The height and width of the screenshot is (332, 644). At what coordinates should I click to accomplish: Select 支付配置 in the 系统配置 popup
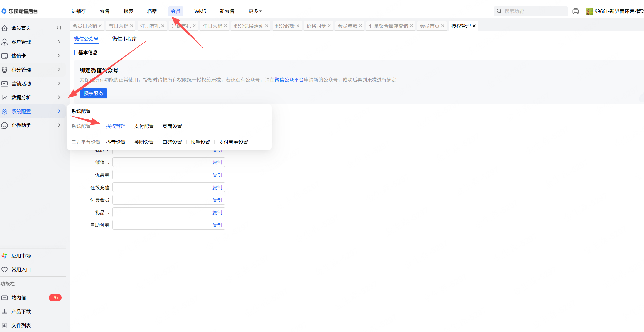click(x=144, y=126)
